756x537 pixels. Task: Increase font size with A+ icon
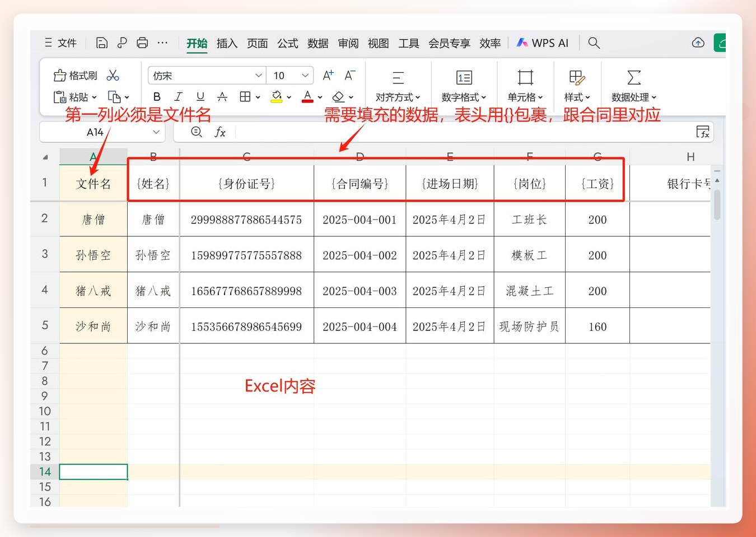pos(328,75)
